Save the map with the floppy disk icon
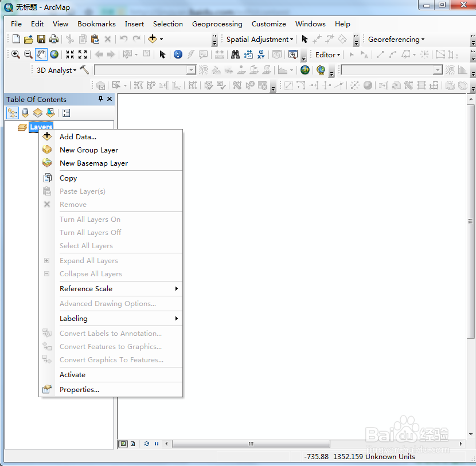Screen dimensions: 476x466 point(41,39)
